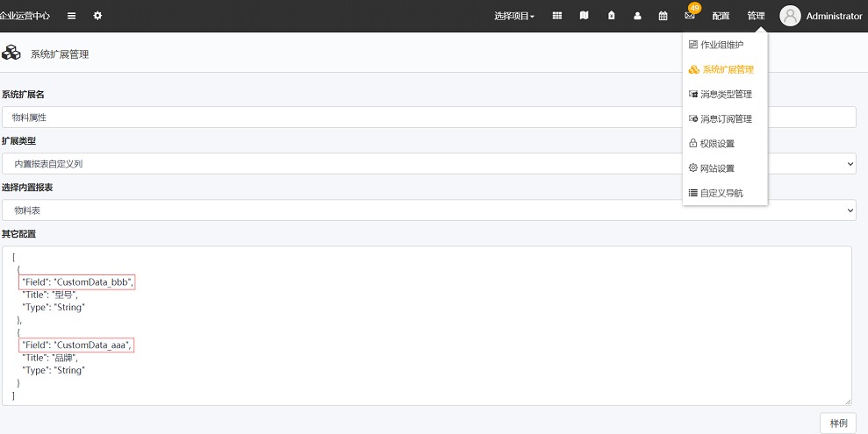Open the calendar icon in top bar
The image size is (868, 434).
[x=664, y=16]
